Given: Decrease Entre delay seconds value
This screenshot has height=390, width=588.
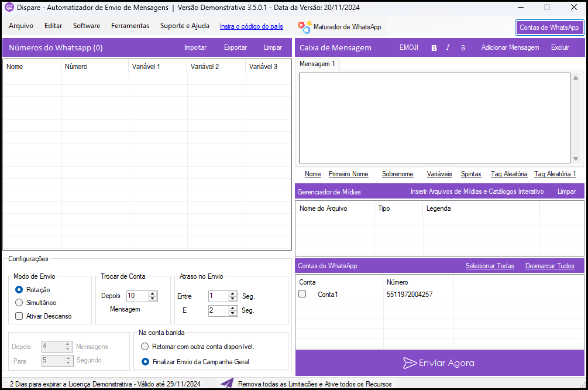Looking at the screenshot, I should 233,299.
